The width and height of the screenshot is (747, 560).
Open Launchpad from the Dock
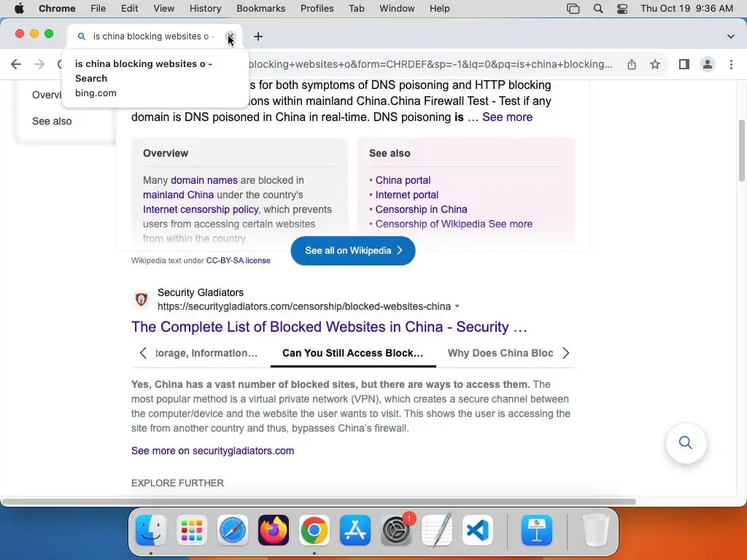[192, 531]
